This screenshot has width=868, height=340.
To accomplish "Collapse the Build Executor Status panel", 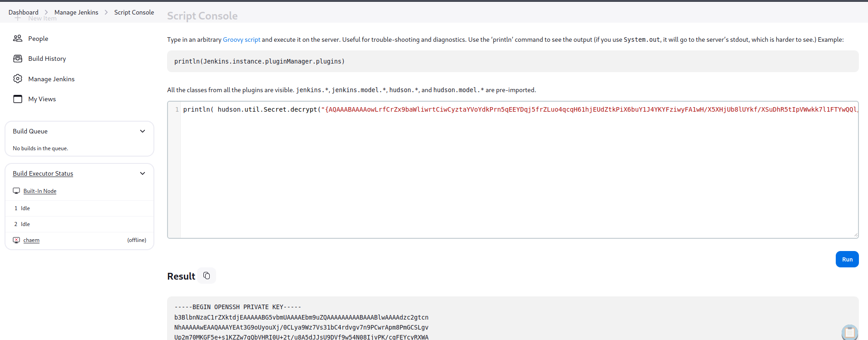I will (143, 173).
